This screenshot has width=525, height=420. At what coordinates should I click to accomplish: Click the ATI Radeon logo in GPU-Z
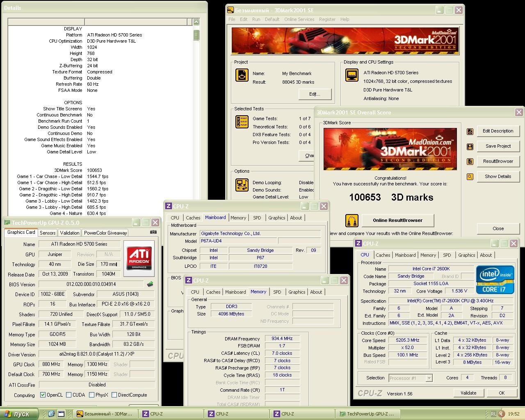point(139,258)
